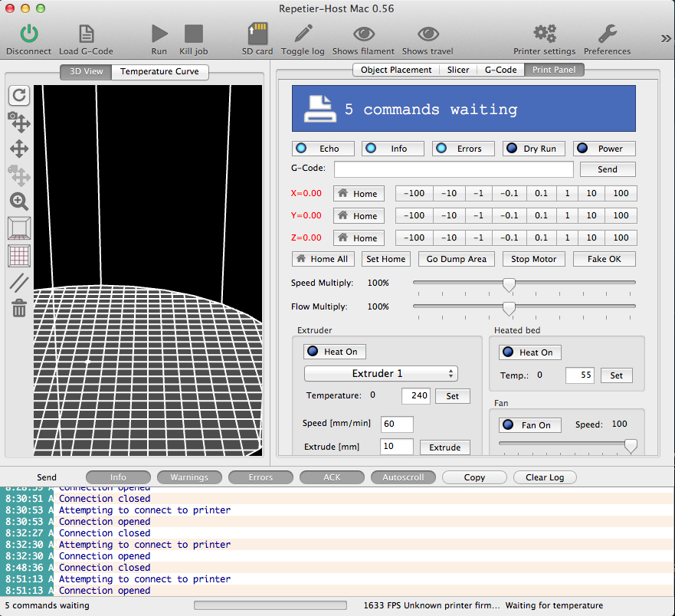Open the SD card manager
The width and height of the screenshot is (675, 616).
point(257,34)
